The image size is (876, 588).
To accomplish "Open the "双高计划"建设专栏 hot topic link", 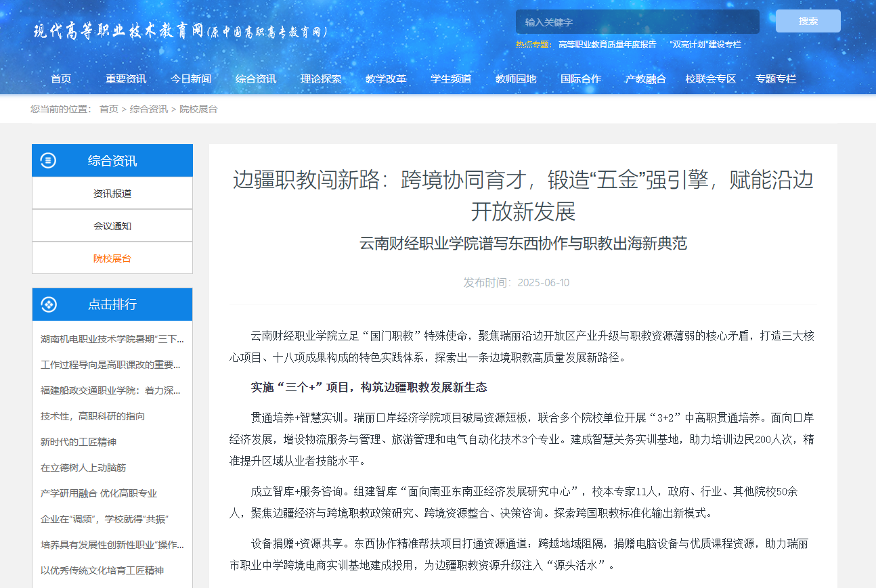I will pos(705,45).
